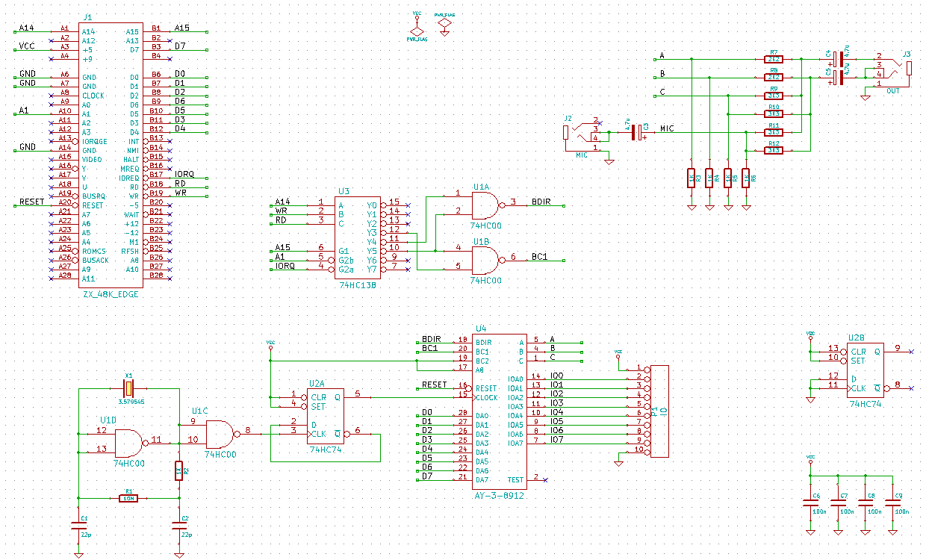Viewport: 926px width, 560px height.
Task: Select the R7 2K2 resistor
Action: pos(774,58)
